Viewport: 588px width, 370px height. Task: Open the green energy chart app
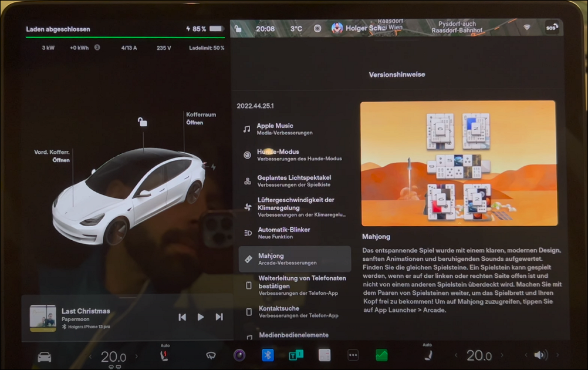point(381,355)
